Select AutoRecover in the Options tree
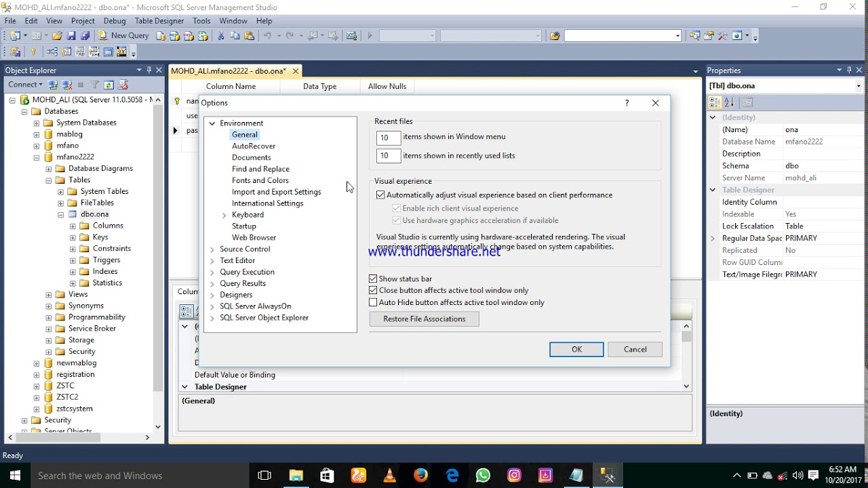The height and width of the screenshot is (488, 868). 254,146
